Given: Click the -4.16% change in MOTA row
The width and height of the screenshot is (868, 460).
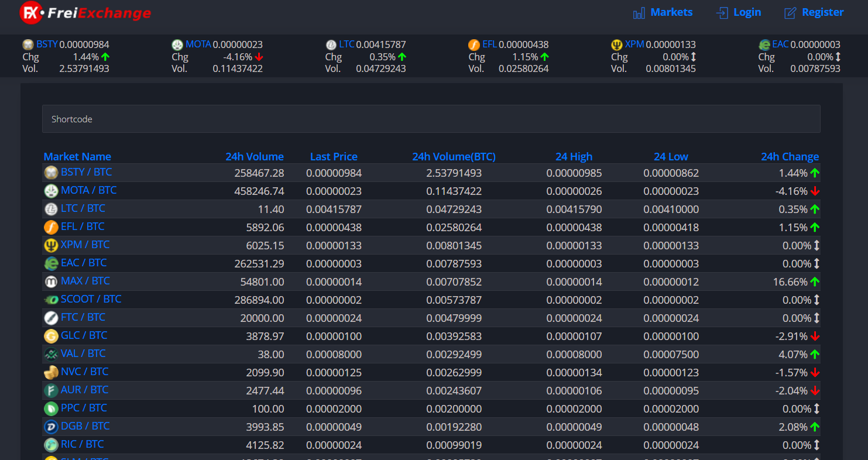Looking at the screenshot, I should click(791, 191).
